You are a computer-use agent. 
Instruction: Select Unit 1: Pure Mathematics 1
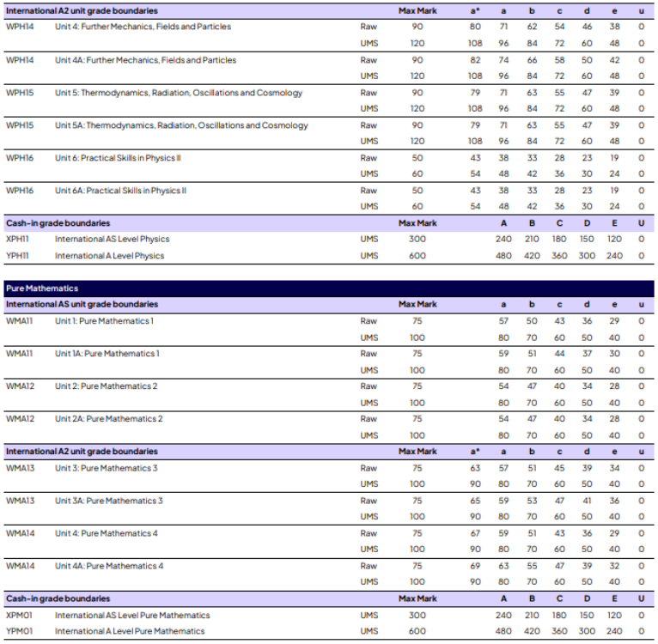[104, 321]
